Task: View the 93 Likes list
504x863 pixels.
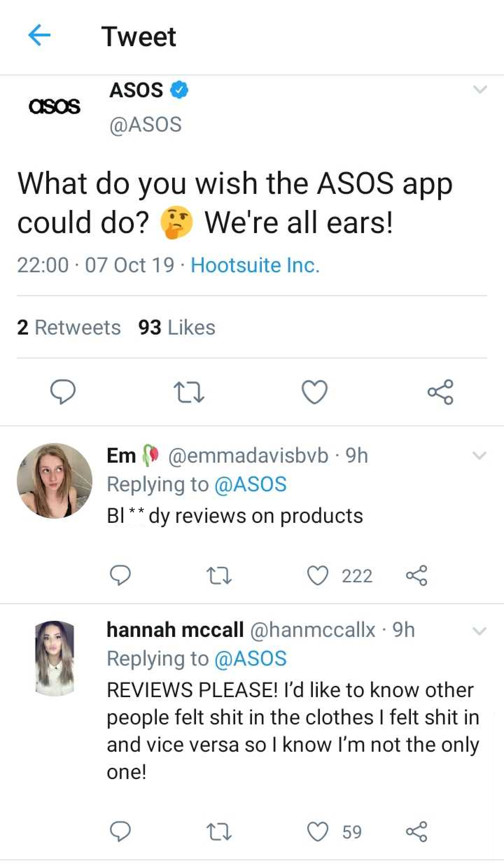Action: (177, 328)
